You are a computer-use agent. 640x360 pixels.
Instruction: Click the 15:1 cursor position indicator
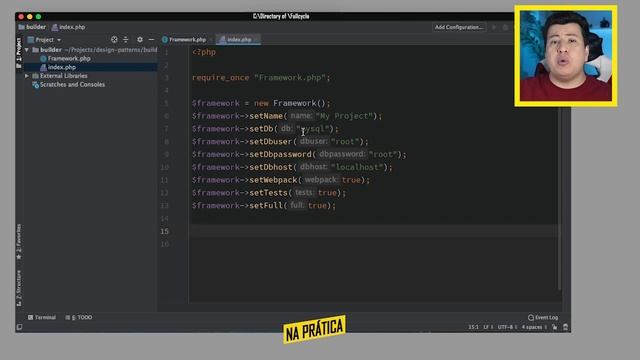click(x=473, y=327)
